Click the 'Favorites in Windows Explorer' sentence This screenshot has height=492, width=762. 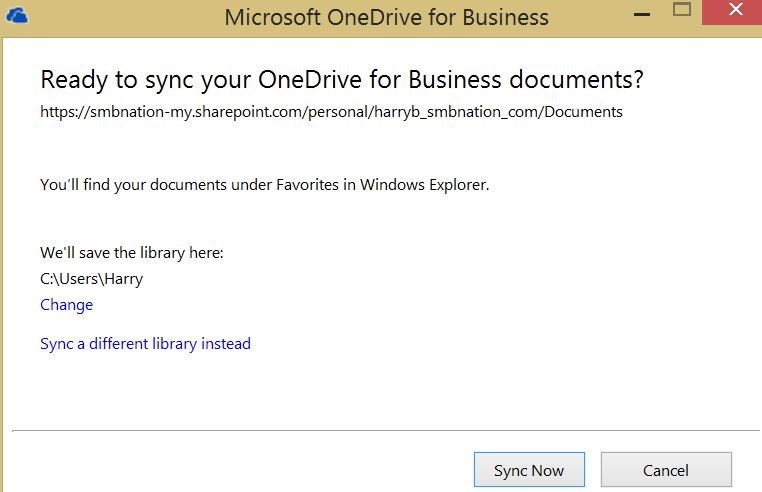[x=265, y=185]
